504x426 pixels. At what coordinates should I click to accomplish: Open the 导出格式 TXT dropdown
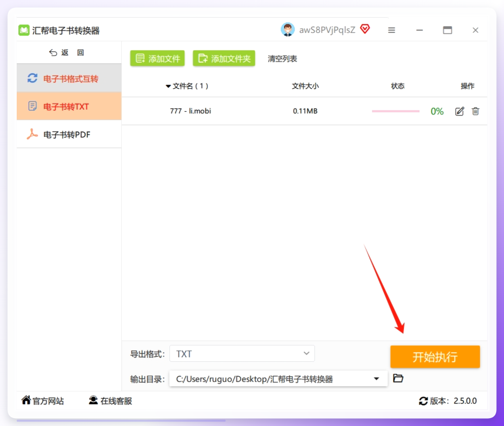(x=242, y=354)
